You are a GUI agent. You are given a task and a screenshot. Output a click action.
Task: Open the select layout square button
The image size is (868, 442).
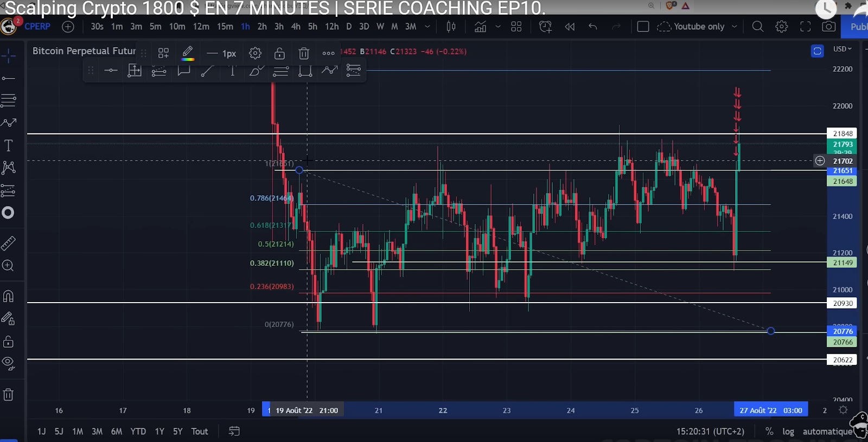643,27
